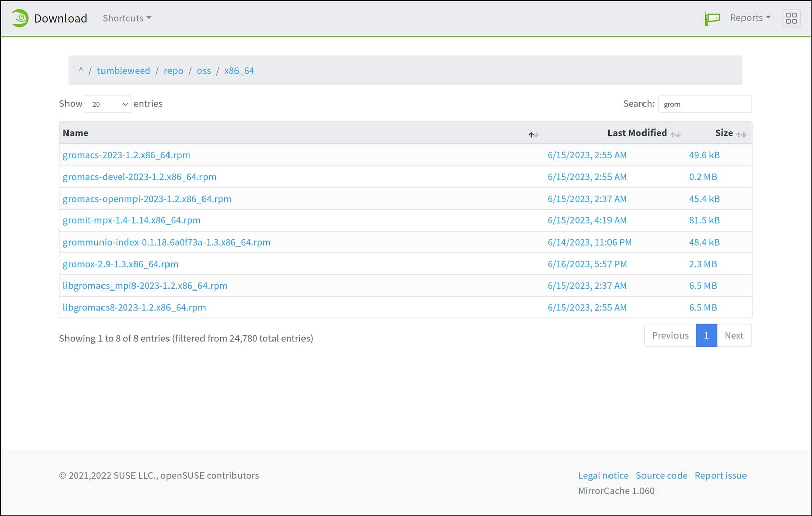This screenshot has width=812, height=516.
Task: Click the Previous pagination button
Action: pyautogui.click(x=670, y=335)
